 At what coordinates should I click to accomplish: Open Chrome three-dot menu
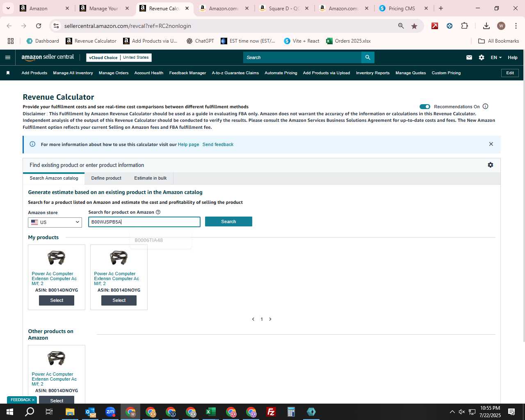[x=516, y=26]
